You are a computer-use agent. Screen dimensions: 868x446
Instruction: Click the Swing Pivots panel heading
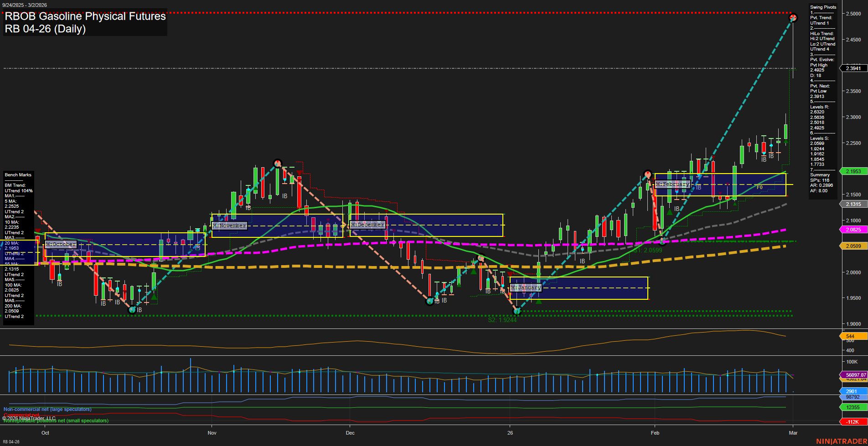point(823,7)
